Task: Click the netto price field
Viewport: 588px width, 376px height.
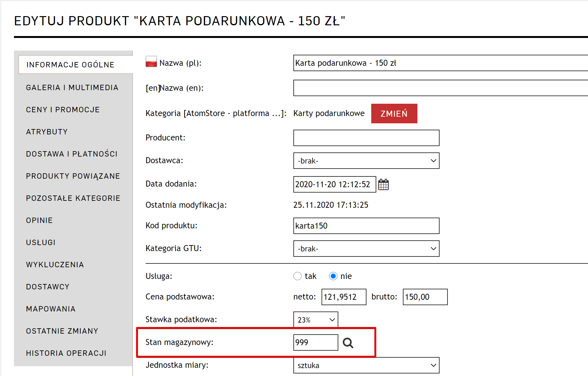Action: coord(344,297)
